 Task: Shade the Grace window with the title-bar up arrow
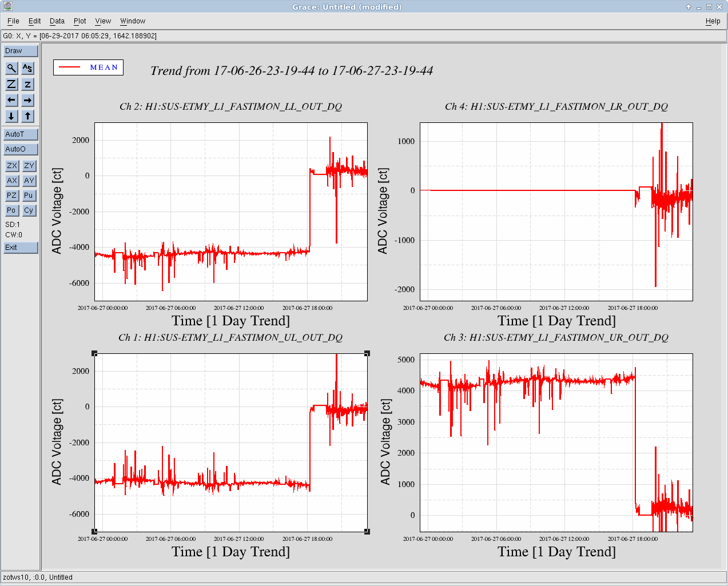click(689, 7)
